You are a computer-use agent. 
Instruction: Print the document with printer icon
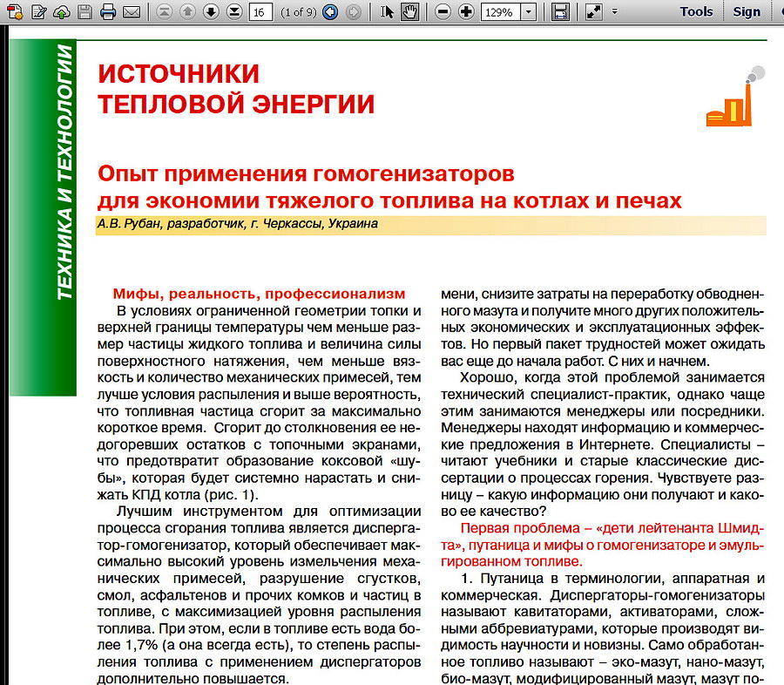pyautogui.click(x=108, y=11)
